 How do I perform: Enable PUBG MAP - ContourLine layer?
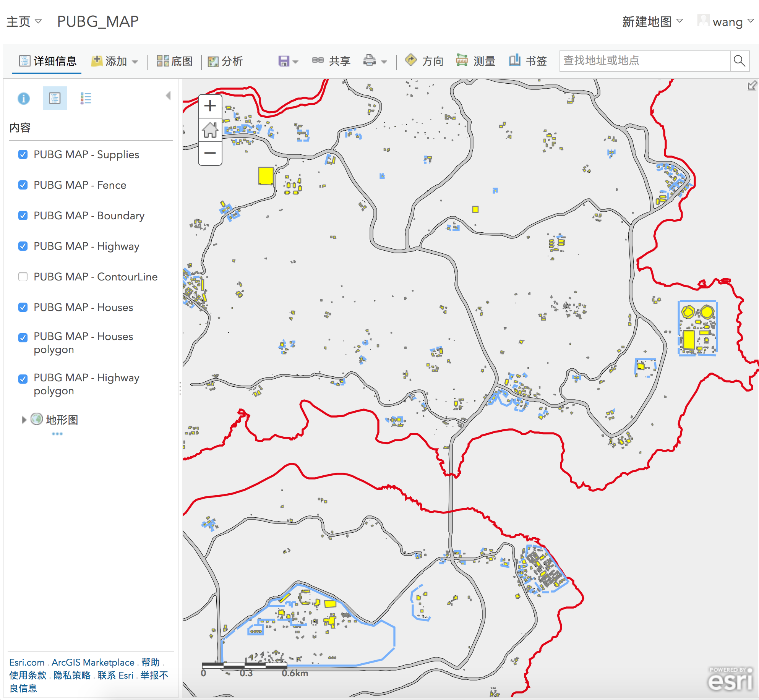(x=23, y=277)
